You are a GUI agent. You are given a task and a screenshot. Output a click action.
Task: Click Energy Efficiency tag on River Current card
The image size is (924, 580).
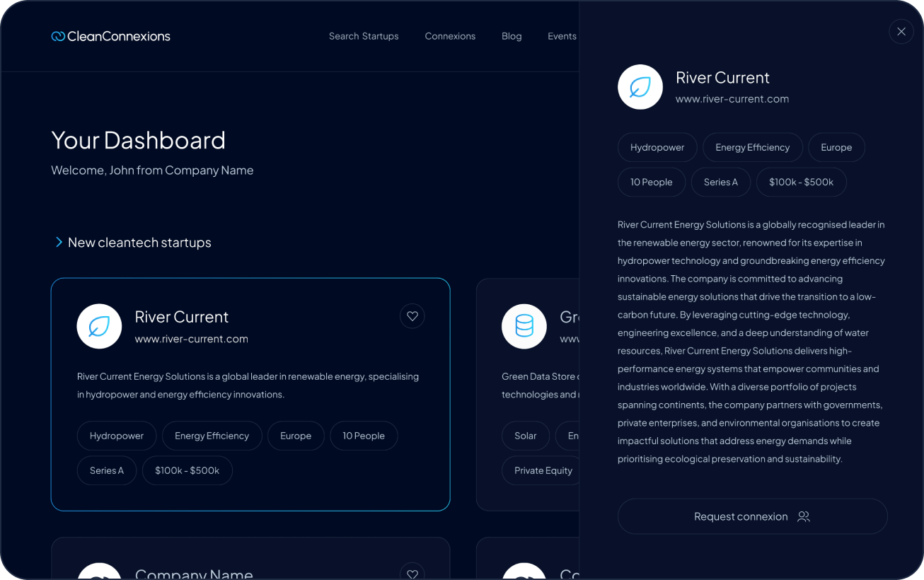coord(212,436)
